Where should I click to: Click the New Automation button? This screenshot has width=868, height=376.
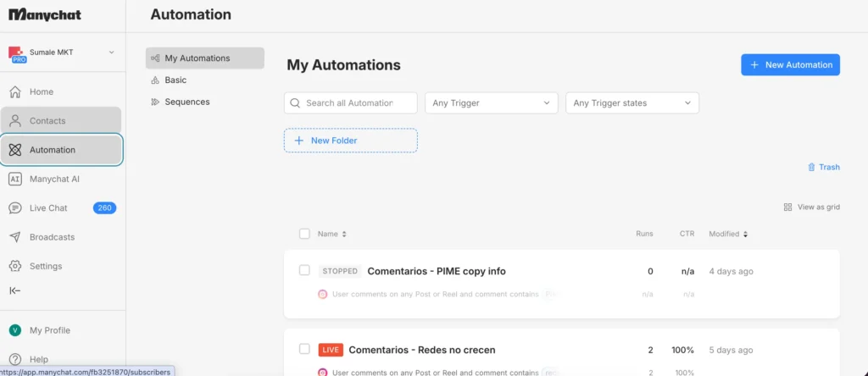tap(791, 64)
